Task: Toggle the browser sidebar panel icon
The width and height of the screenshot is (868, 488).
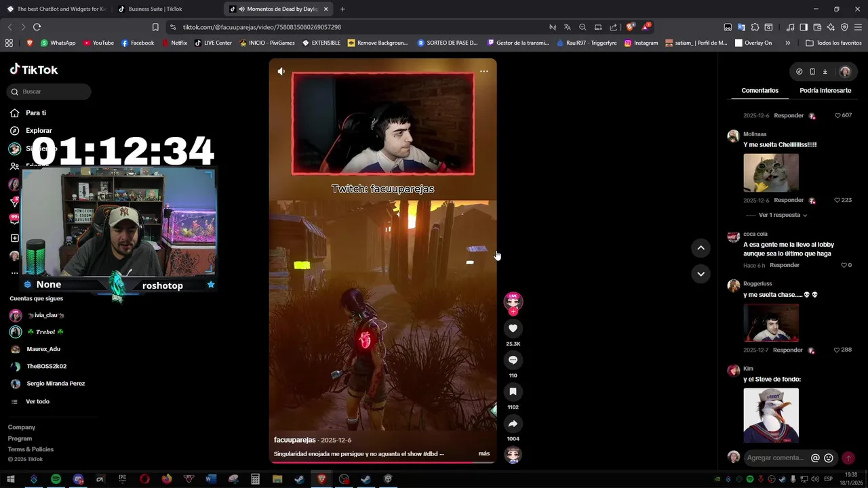Action: 804,27
